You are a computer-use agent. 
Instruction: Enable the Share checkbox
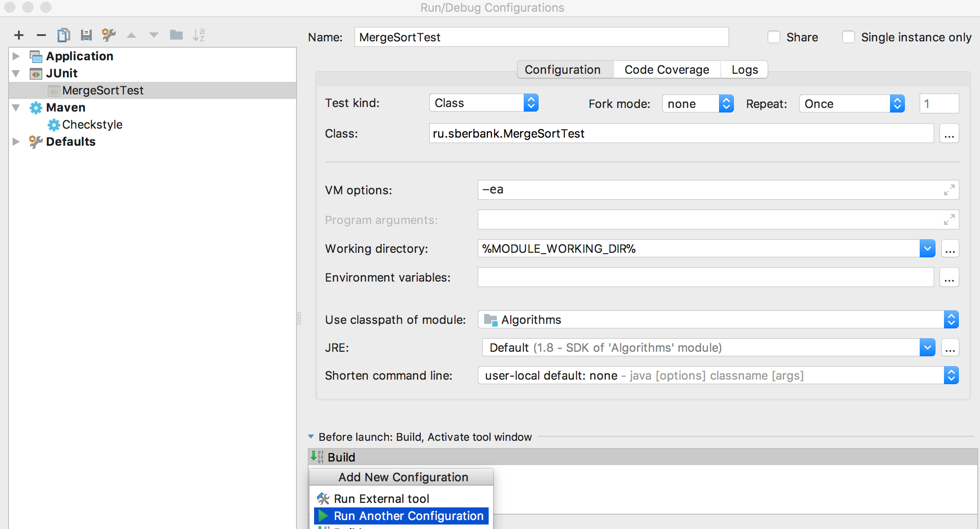tap(774, 37)
